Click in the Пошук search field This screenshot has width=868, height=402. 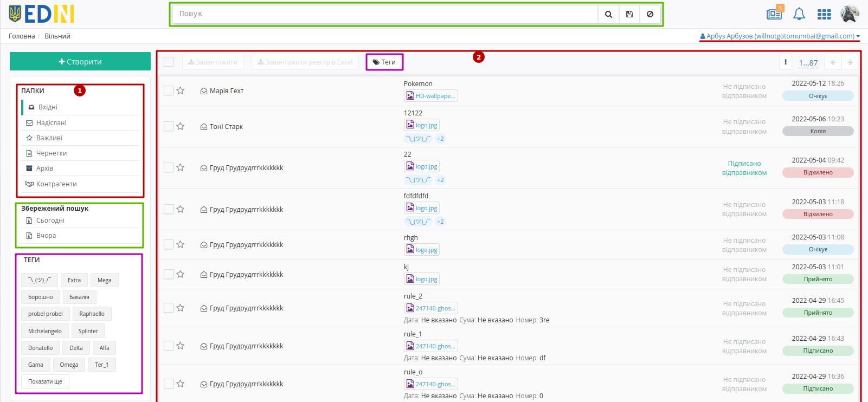[x=385, y=14]
